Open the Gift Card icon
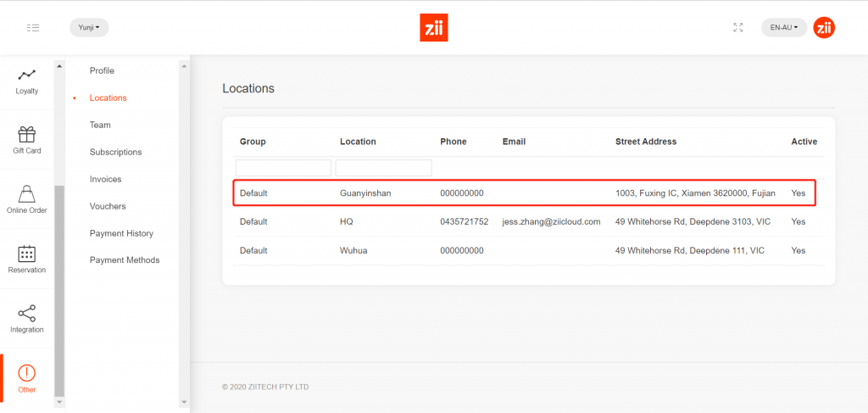The height and width of the screenshot is (413, 868). [x=27, y=135]
